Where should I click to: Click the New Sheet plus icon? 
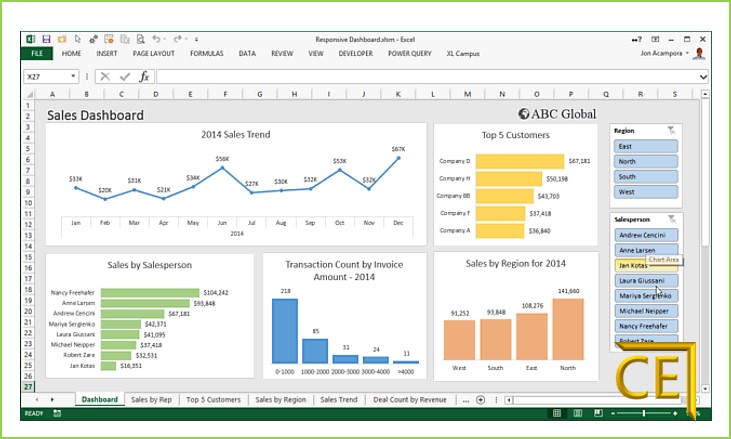pyautogui.click(x=480, y=399)
